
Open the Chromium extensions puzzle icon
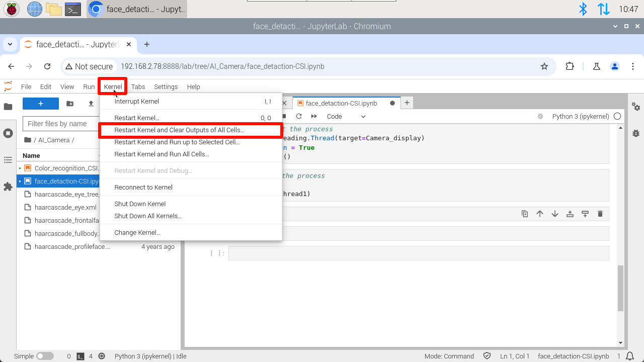pyautogui.click(x=570, y=66)
